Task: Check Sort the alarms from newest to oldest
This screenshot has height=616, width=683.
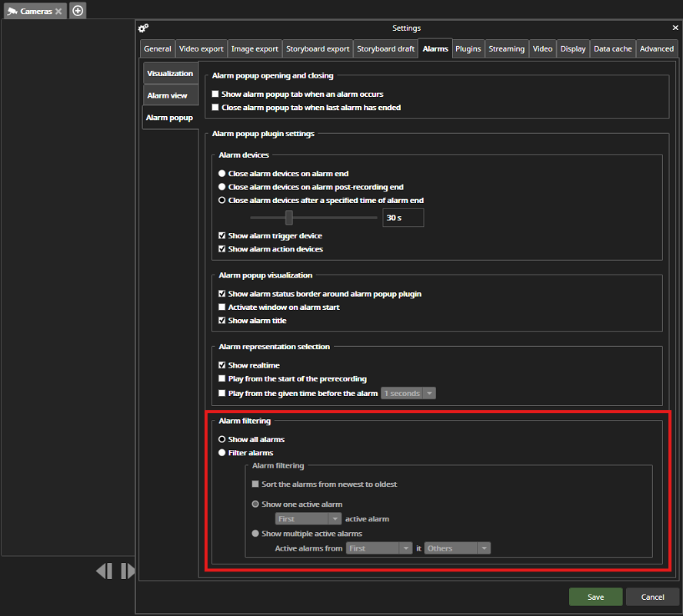Action: click(x=255, y=484)
